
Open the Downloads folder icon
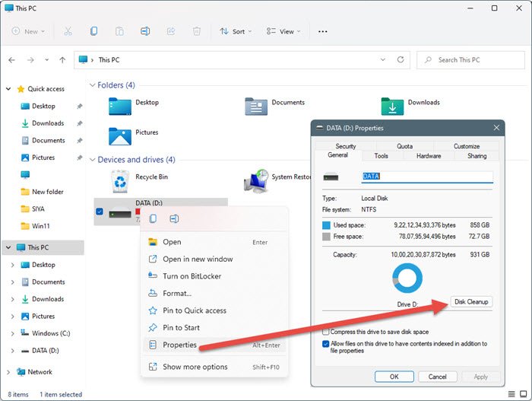tap(392, 106)
